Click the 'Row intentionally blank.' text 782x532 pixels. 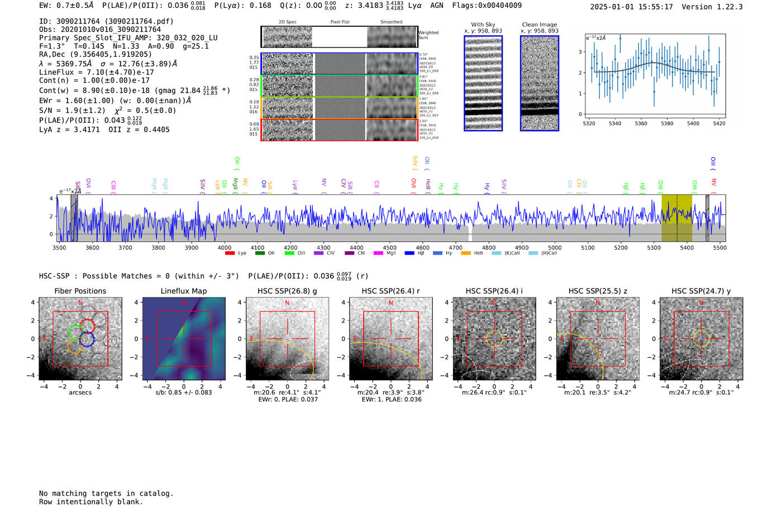[91, 502]
